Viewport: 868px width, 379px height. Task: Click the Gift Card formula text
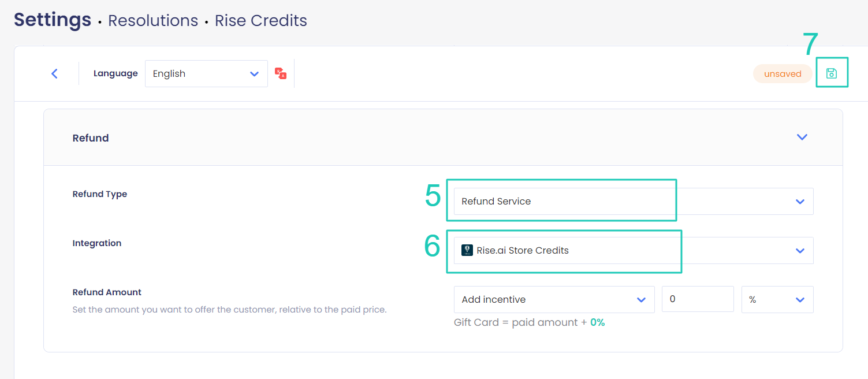tap(530, 322)
